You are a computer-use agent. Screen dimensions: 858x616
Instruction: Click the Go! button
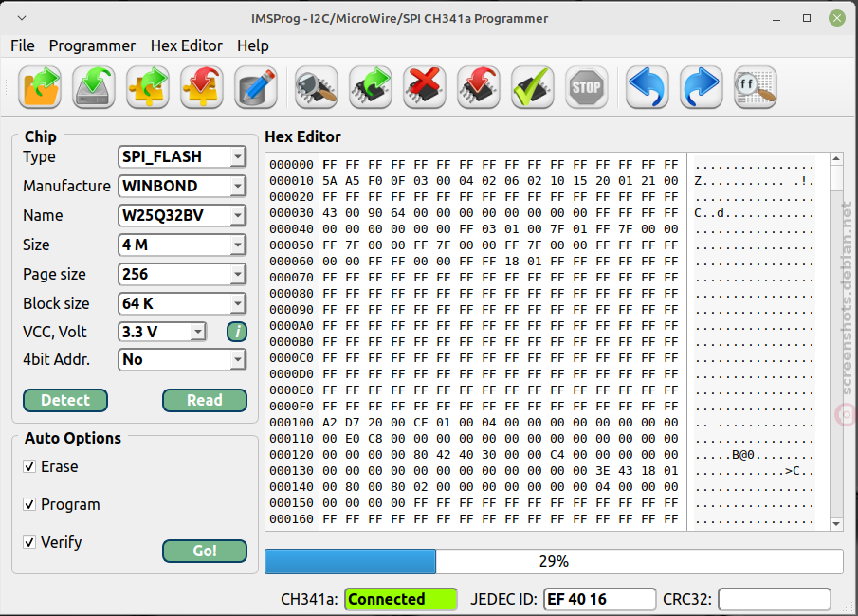[205, 551]
